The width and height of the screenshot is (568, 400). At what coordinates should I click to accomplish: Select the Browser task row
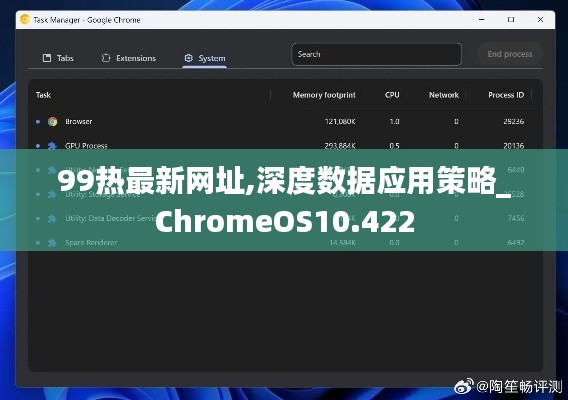pos(285,122)
